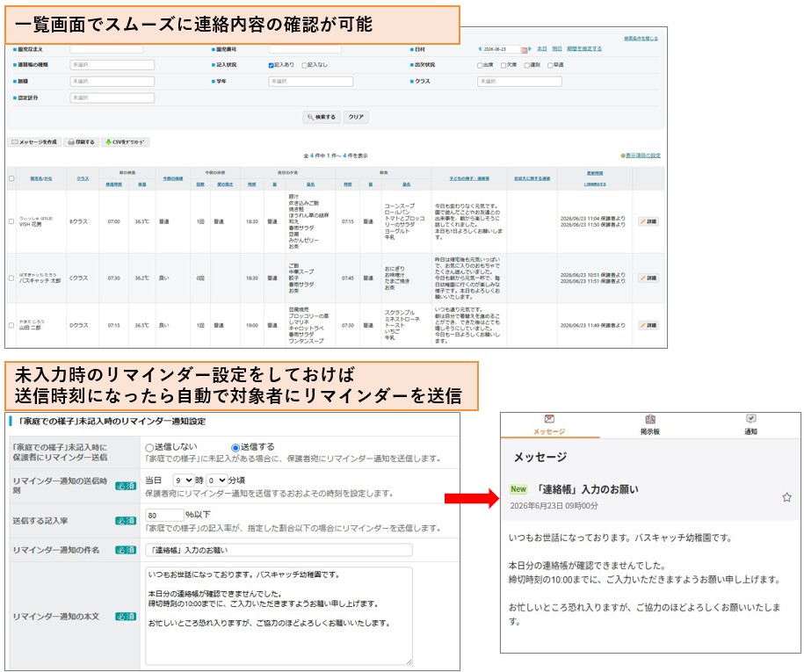Open the reminder hour dropdown showing 9
The image size is (804, 672).
183,481
